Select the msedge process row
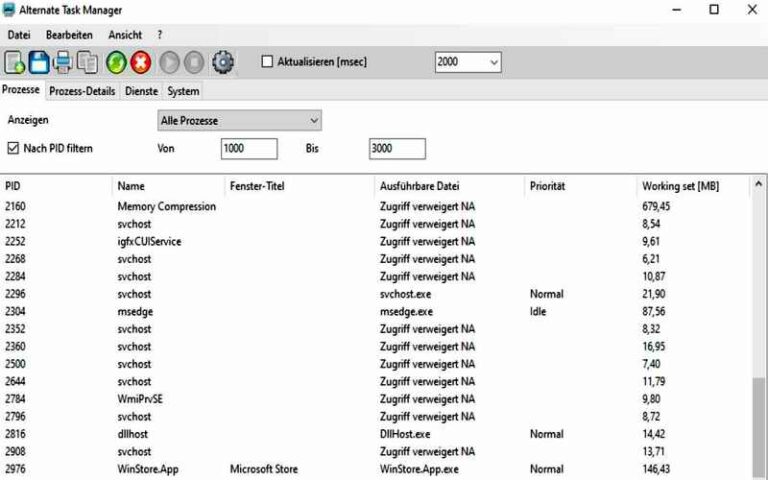This screenshot has height=480, width=768. (375, 312)
